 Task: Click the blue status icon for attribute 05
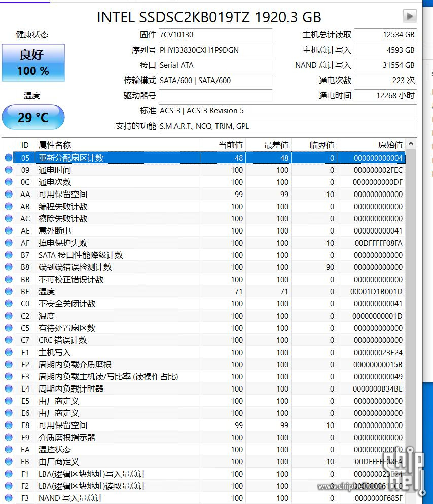[x=9, y=158]
